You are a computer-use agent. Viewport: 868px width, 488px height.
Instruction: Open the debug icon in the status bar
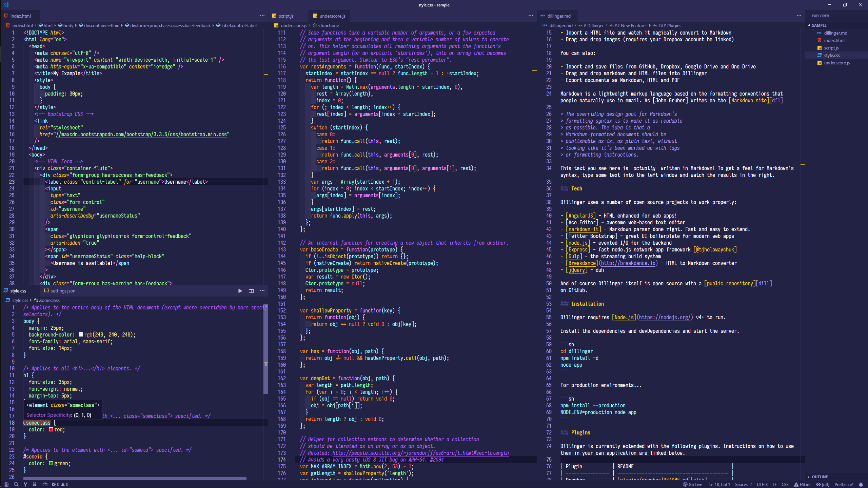[35, 485]
